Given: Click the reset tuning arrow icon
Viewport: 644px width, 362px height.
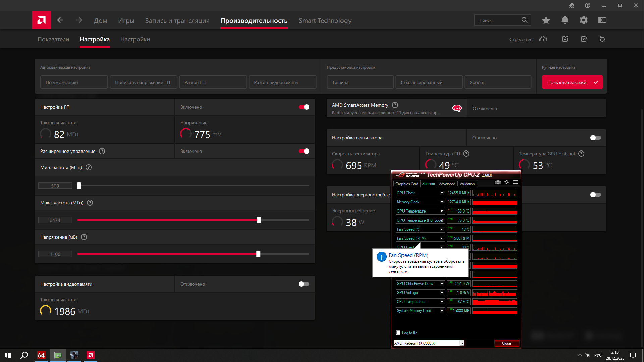Looking at the screenshot, I should [x=602, y=39].
